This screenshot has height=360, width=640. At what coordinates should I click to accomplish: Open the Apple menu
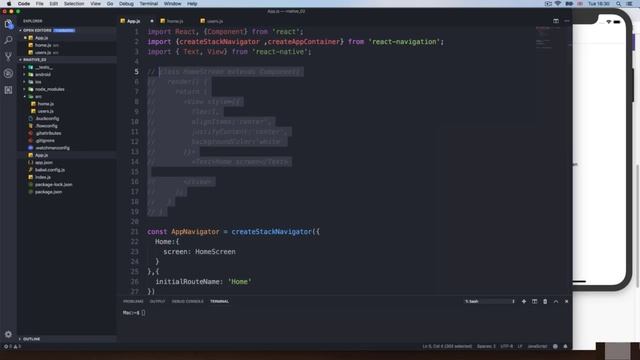(9, 4)
